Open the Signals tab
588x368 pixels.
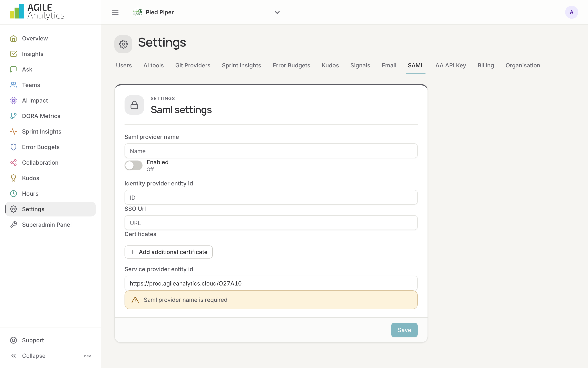tap(360, 66)
